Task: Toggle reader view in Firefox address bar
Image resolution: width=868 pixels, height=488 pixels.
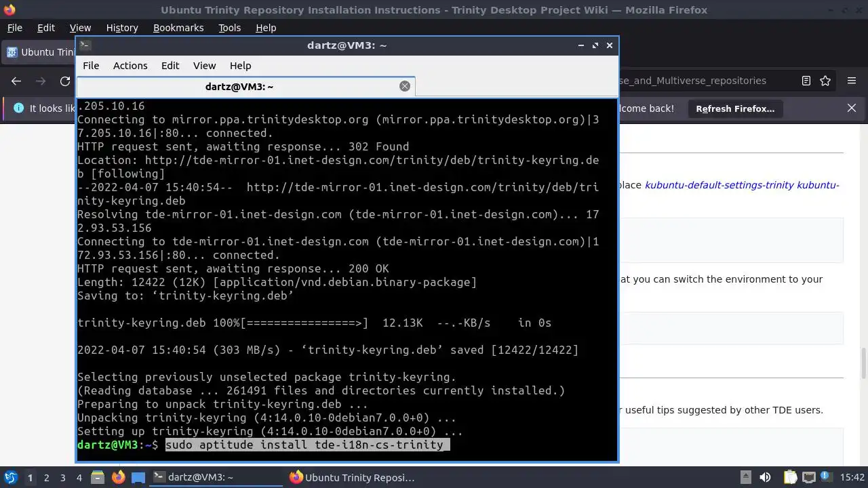Action: click(806, 81)
